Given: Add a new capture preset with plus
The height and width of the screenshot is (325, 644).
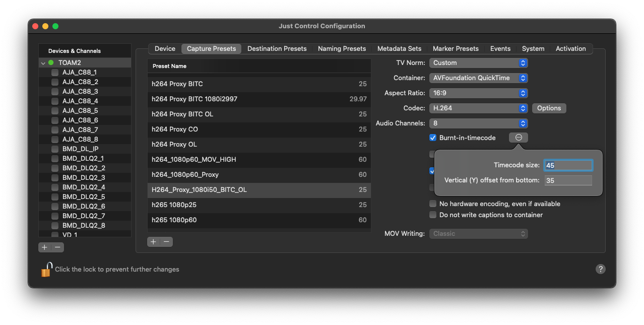Looking at the screenshot, I should click(x=154, y=242).
